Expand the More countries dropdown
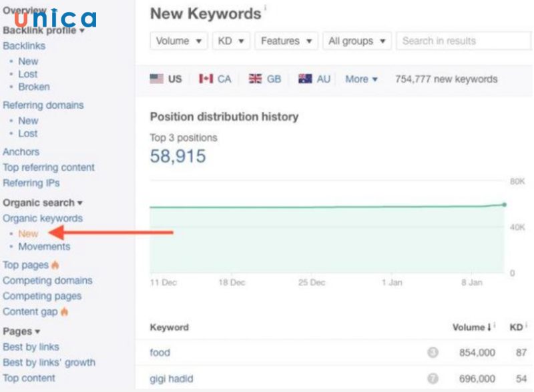The image size is (534, 392). [361, 79]
